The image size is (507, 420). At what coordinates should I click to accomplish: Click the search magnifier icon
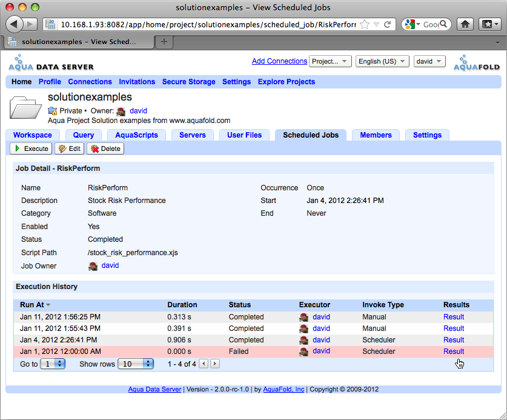443,24
